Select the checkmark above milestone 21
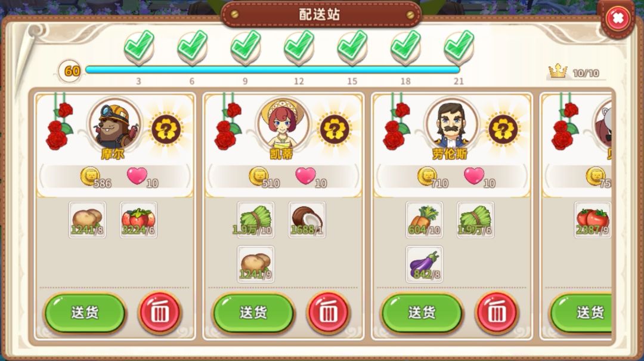Screen dimensions: 644x361 click(459, 47)
